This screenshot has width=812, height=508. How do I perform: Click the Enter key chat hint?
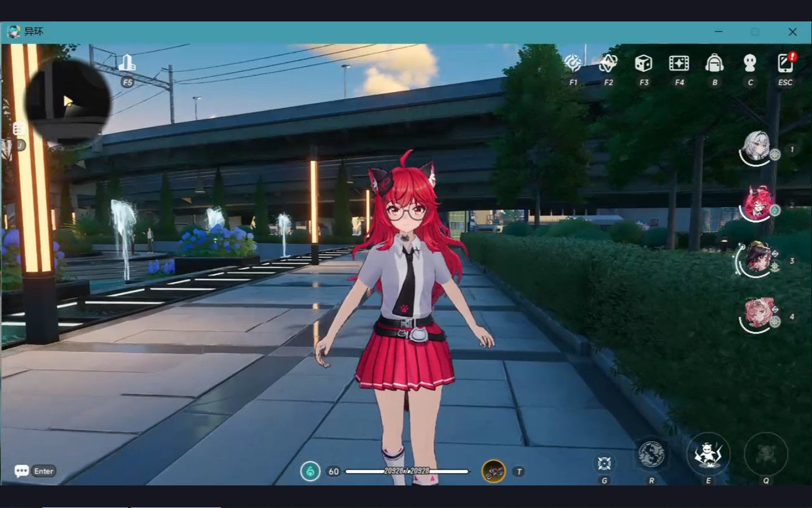(x=44, y=471)
